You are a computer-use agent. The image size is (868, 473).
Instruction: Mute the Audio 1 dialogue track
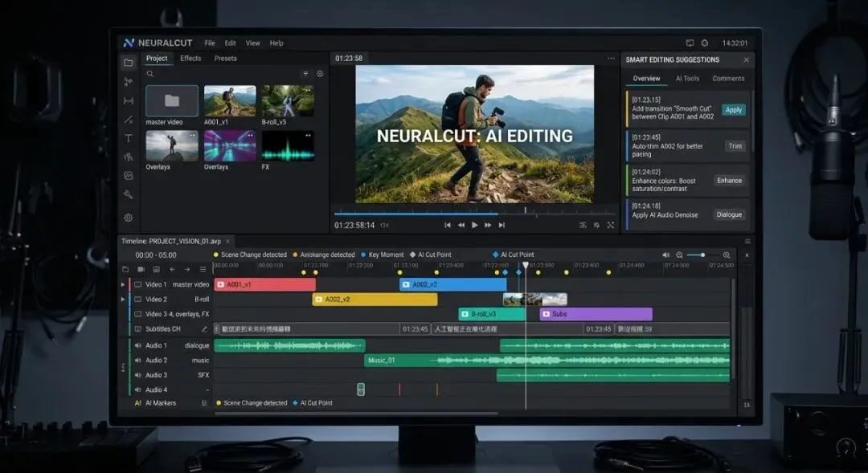pyautogui.click(x=137, y=345)
